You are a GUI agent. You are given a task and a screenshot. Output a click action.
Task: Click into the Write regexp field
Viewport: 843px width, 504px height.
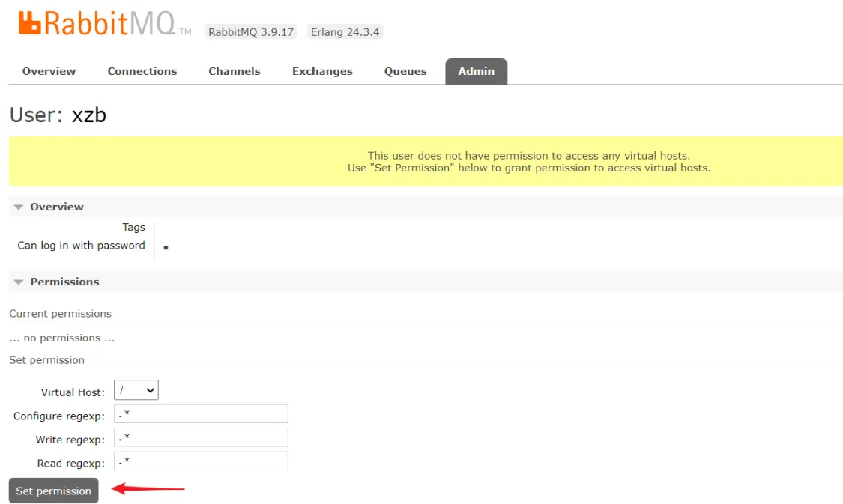click(x=201, y=437)
